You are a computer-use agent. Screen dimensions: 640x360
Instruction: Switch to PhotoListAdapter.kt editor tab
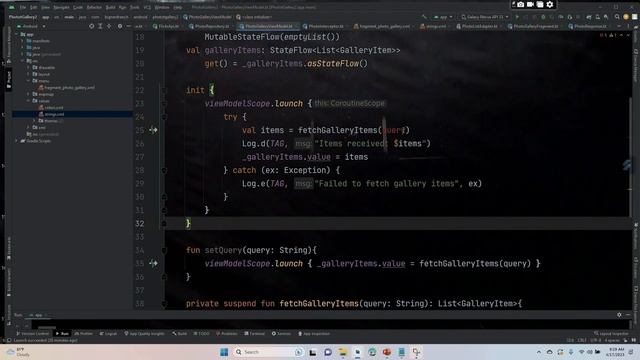pos(479,26)
